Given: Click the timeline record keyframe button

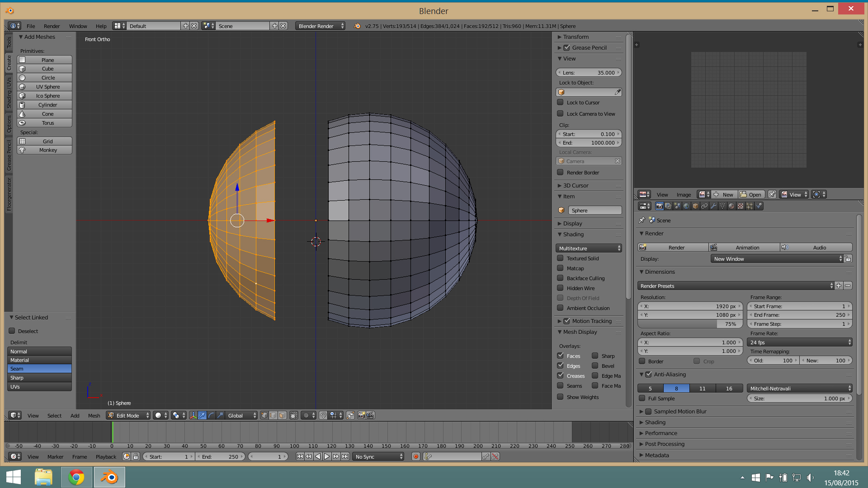Looking at the screenshot, I should coord(416,457).
